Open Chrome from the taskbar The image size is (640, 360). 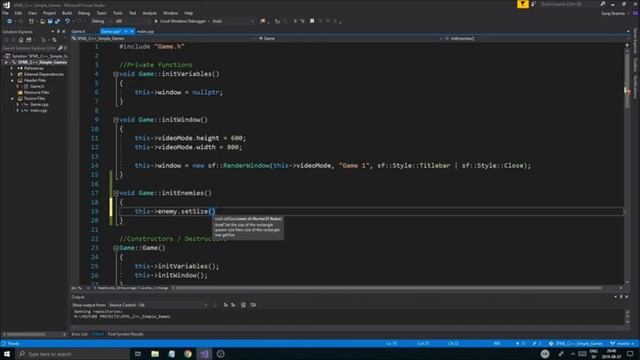tap(188, 354)
